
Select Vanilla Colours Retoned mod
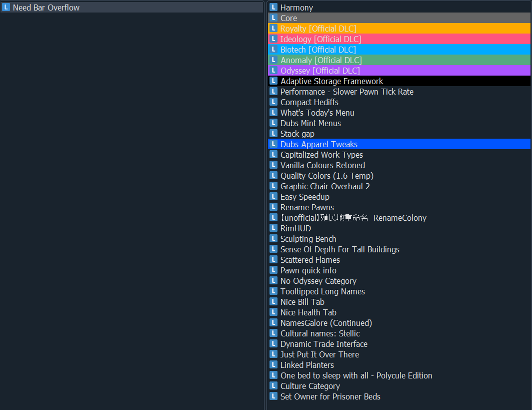pos(399,165)
